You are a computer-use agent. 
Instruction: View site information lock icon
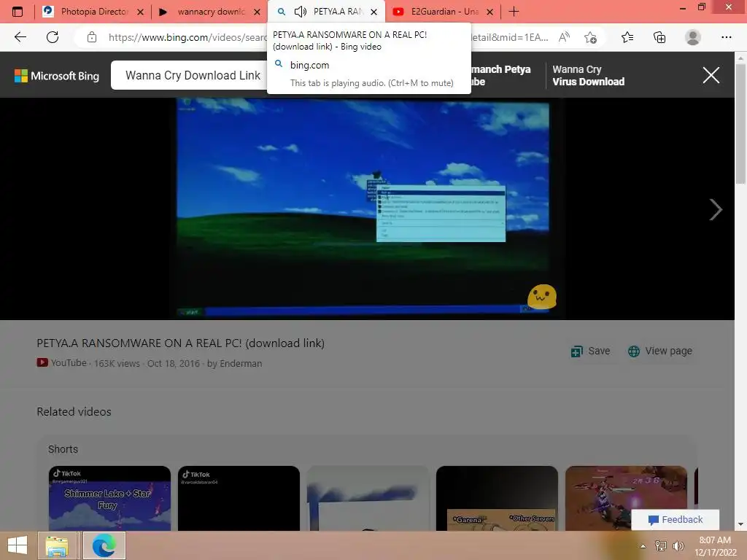click(92, 37)
